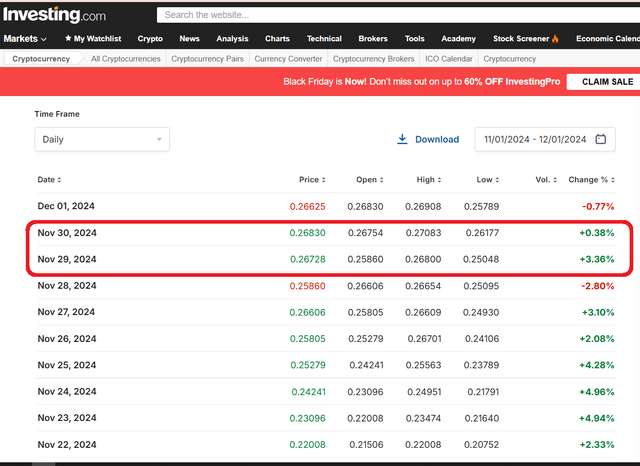Open the Brokers menu
The width and height of the screenshot is (640, 466).
tap(373, 39)
